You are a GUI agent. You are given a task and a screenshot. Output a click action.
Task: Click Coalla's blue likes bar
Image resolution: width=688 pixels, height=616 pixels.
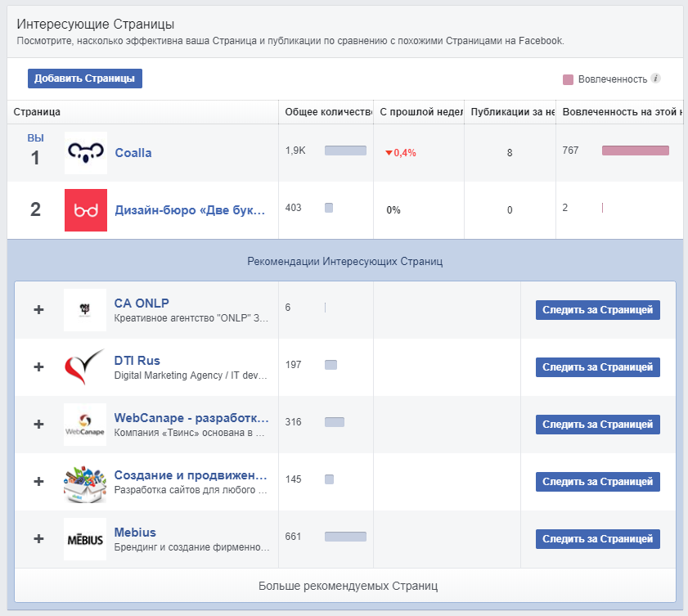(x=345, y=151)
